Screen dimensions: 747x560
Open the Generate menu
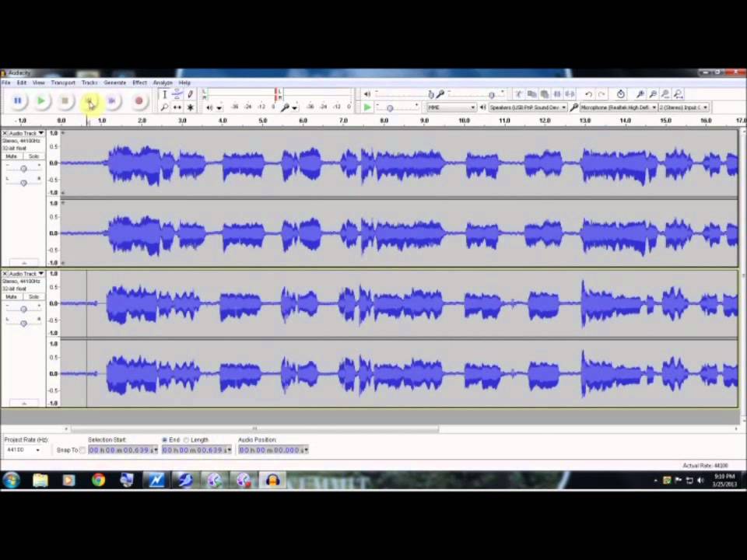pos(115,83)
